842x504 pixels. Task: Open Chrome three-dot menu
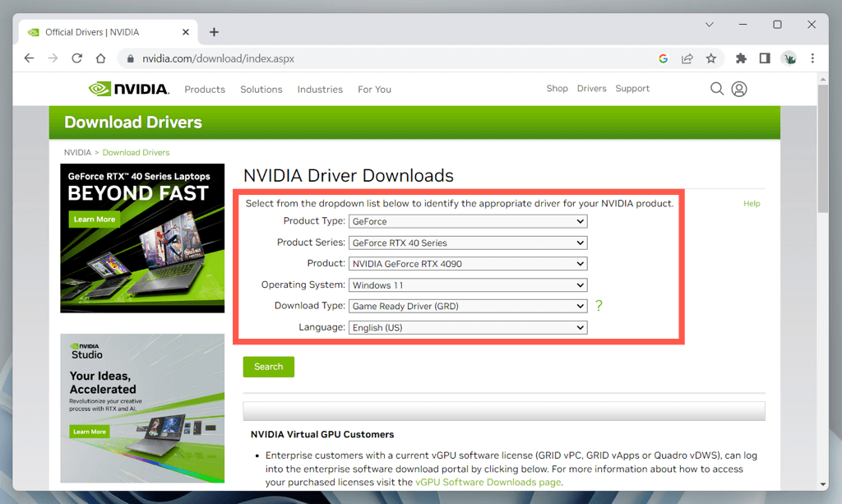coord(812,58)
